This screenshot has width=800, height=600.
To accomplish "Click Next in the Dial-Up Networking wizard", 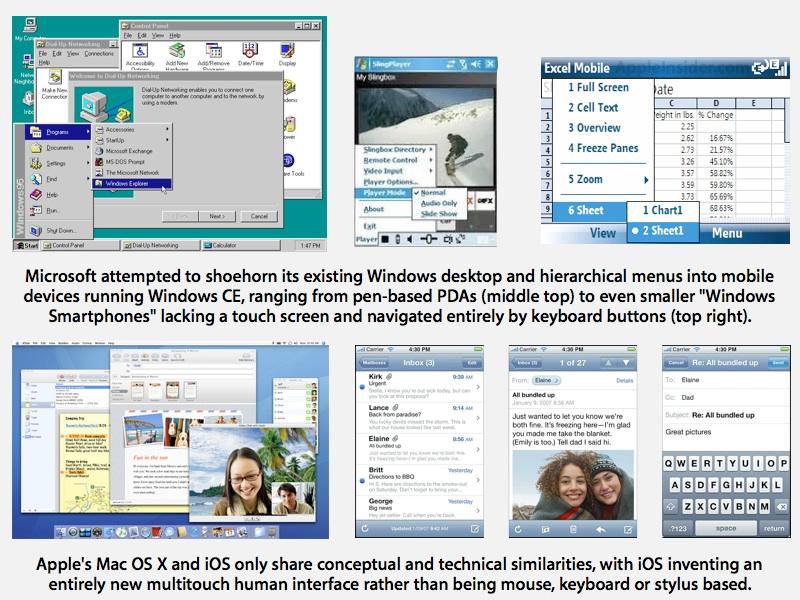I will click(217, 216).
